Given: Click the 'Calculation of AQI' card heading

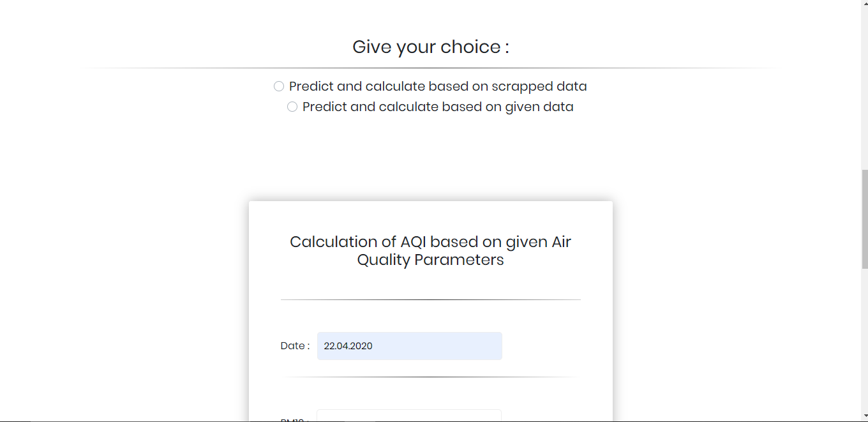Looking at the screenshot, I should tap(430, 251).
